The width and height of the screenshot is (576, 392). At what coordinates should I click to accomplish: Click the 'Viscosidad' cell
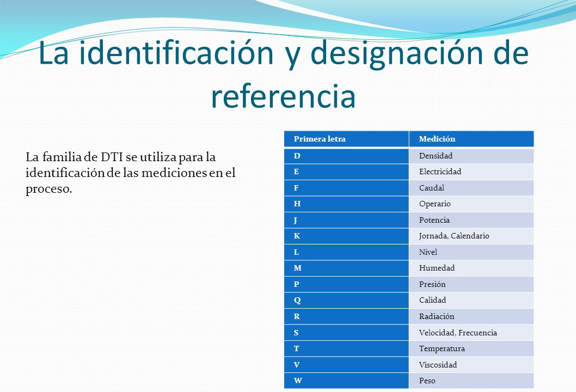[x=471, y=365]
